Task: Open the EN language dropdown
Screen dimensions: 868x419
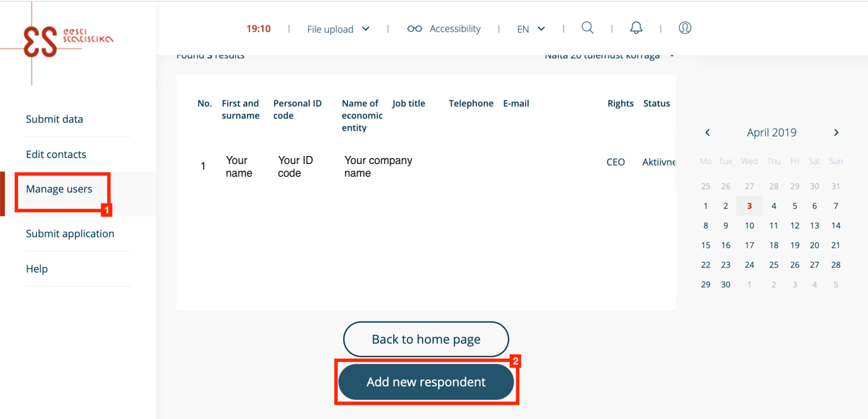Action: click(530, 28)
